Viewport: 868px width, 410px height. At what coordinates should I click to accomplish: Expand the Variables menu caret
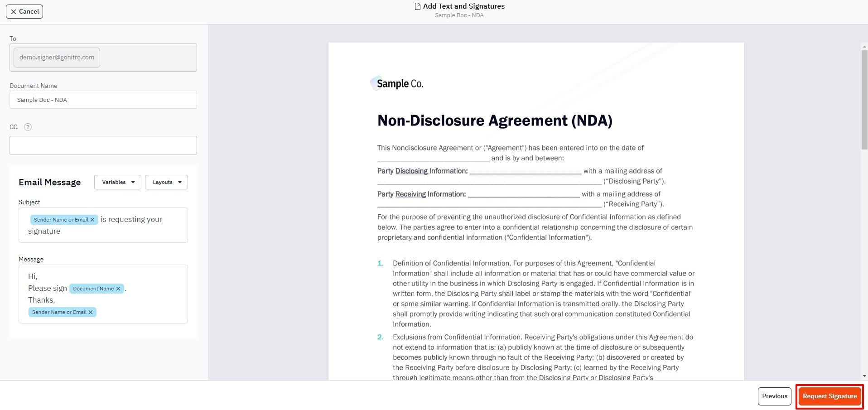pyautogui.click(x=132, y=182)
